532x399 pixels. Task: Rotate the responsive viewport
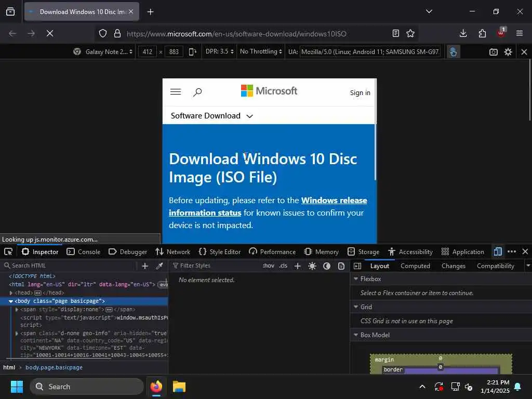tap(192, 51)
